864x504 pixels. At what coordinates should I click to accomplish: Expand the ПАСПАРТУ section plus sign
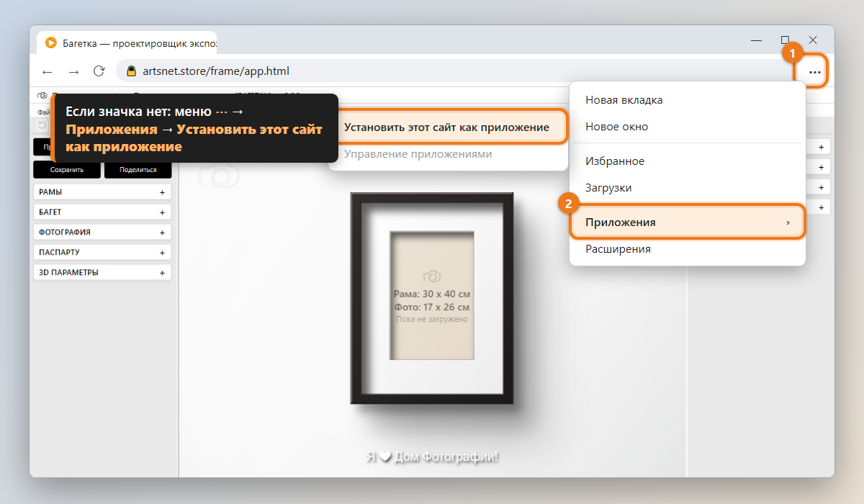[x=163, y=253]
